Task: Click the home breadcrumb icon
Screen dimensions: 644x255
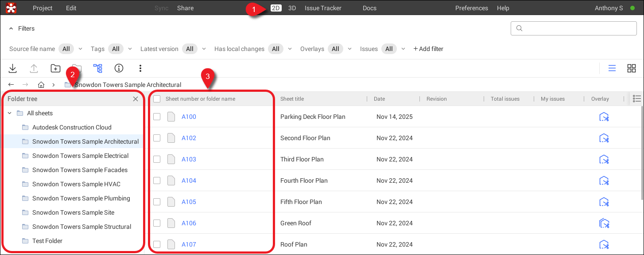Action: (x=41, y=85)
